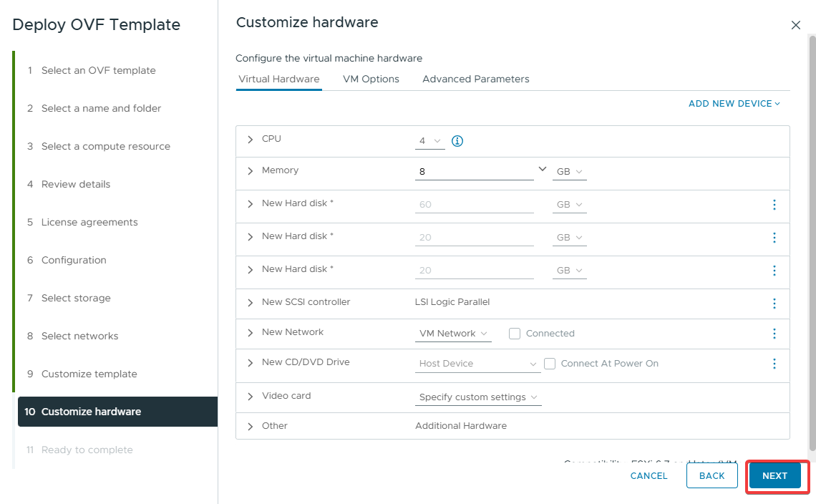This screenshot has height=504, width=816.
Task: Open options menu for New CD/DVD Drive
Action: pos(774,364)
